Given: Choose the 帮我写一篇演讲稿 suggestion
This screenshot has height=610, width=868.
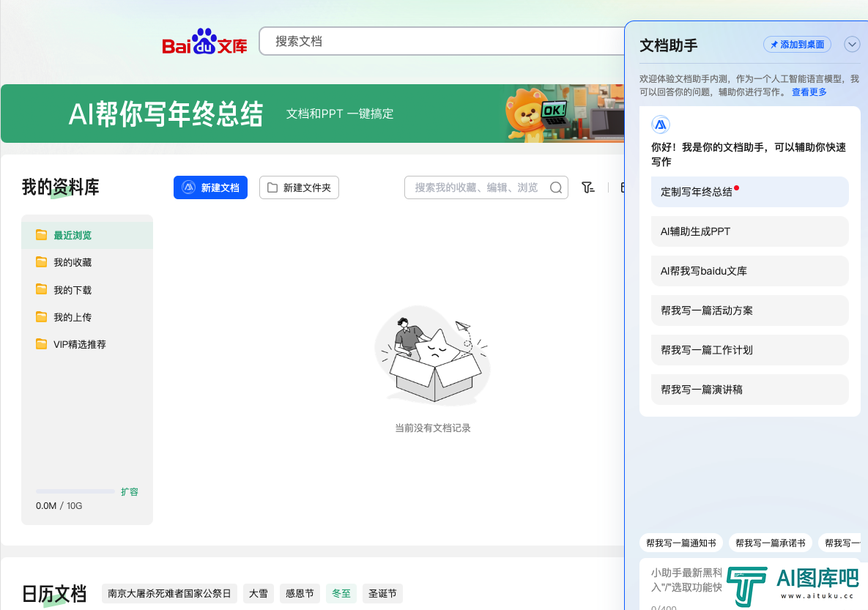Looking at the screenshot, I should pos(749,390).
